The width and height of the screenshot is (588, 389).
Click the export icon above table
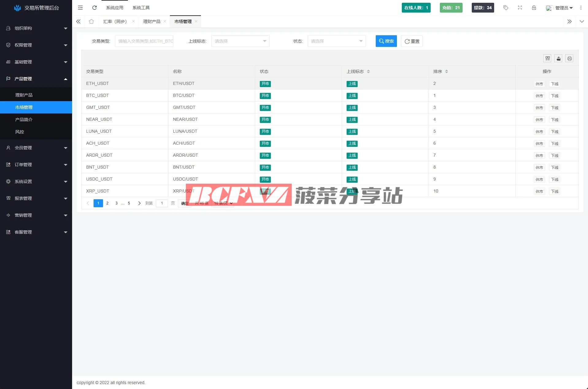point(559,59)
